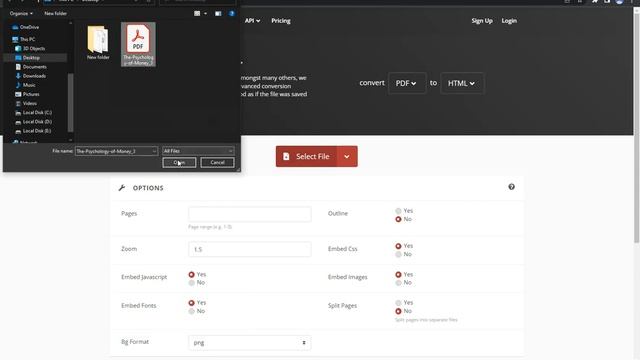Click the options help question mark icon
The image size is (640, 360).
tap(511, 187)
